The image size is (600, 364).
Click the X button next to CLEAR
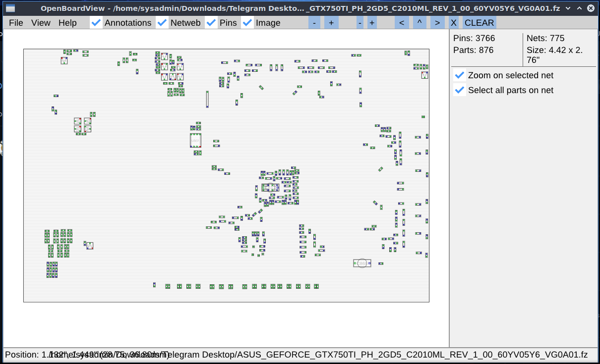[454, 22]
